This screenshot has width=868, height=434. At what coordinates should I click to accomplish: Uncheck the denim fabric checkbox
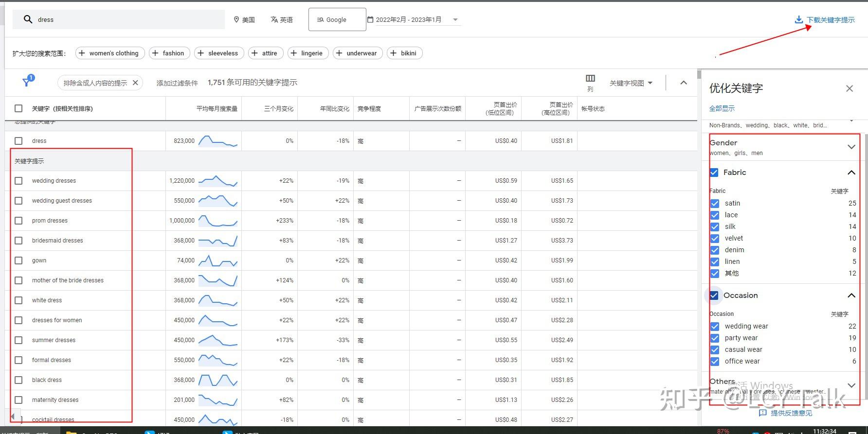715,250
